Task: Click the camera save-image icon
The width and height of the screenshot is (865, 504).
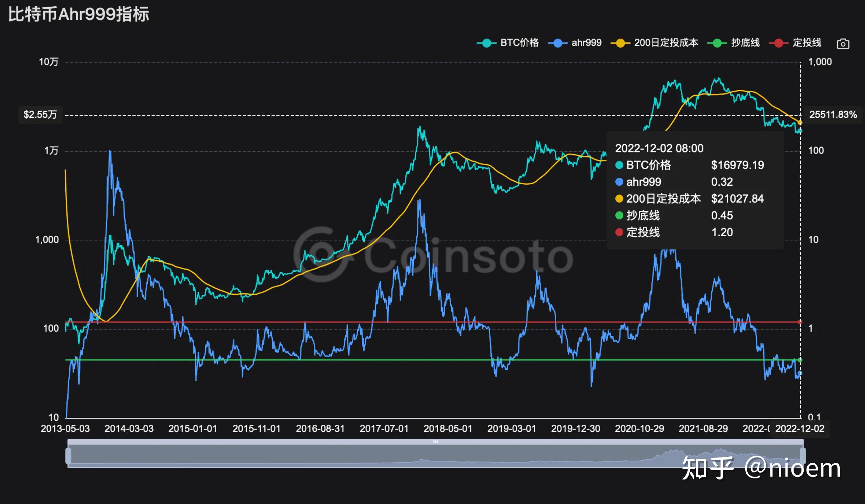Action: click(x=843, y=44)
